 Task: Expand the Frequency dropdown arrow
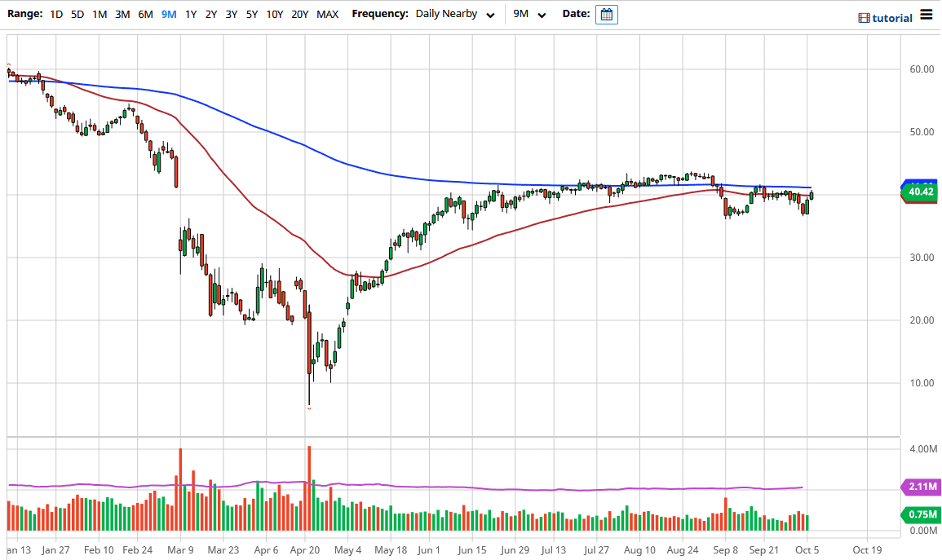click(490, 15)
